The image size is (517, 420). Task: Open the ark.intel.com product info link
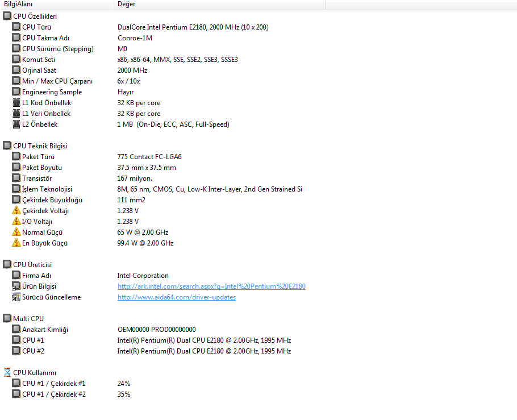(x=211, y=286)
